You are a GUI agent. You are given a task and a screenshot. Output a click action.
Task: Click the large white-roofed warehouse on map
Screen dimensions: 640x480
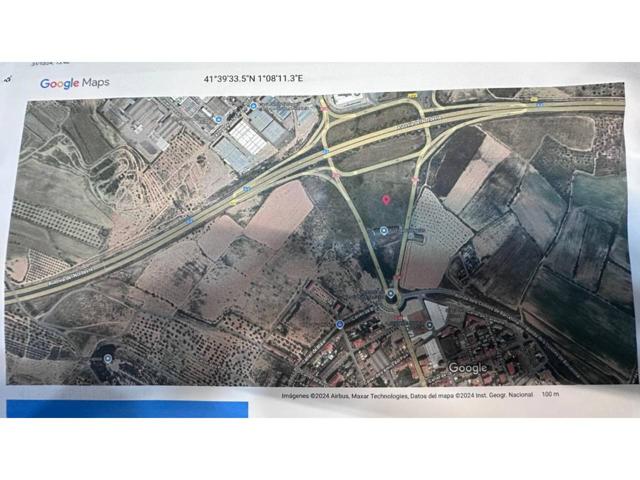tap(248, 137)
